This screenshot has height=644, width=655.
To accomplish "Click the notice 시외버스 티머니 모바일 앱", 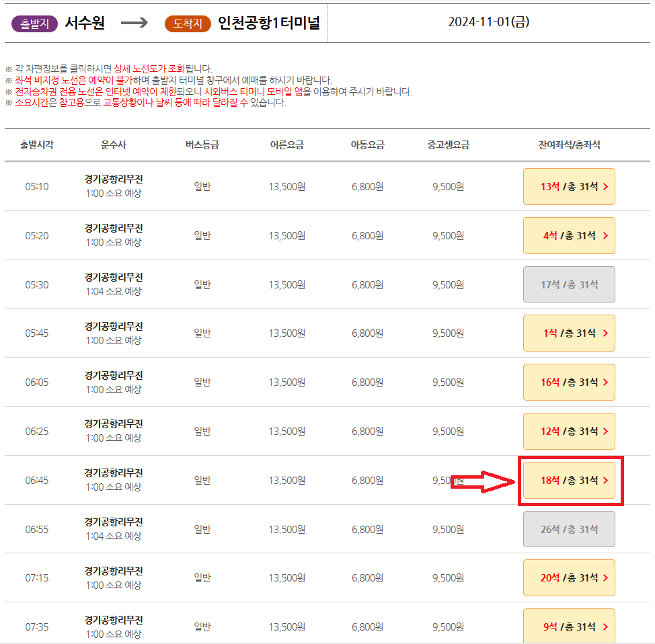I will click(254, 91).
